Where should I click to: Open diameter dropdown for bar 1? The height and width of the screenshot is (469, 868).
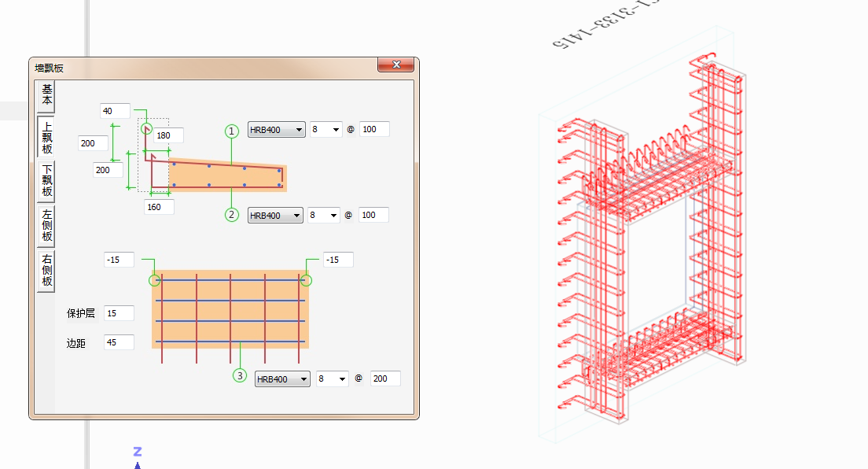point(326,130)
